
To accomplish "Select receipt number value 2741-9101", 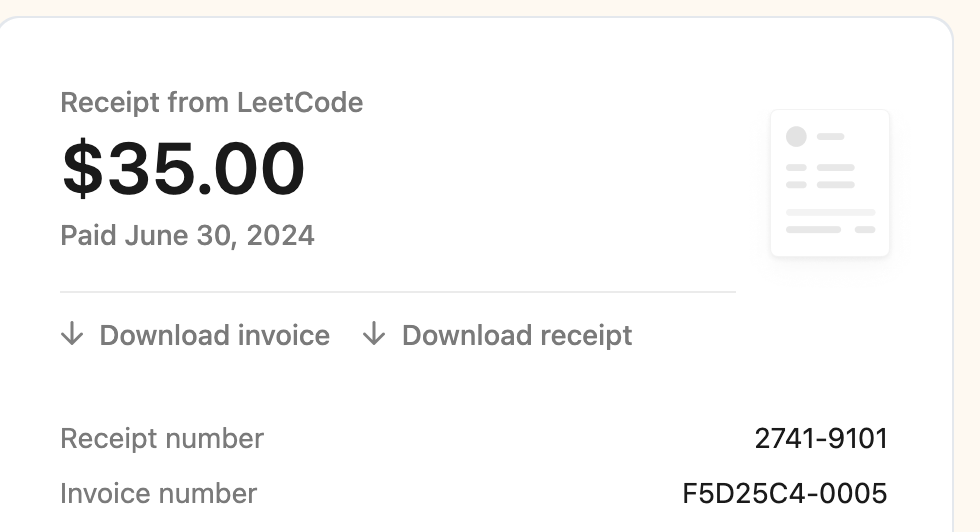I will 821,438.
